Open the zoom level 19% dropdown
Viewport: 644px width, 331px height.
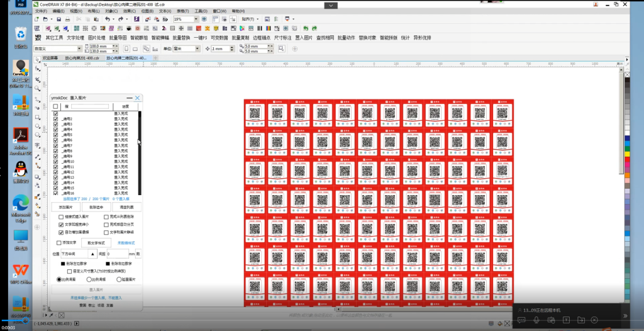pos(196,20)
